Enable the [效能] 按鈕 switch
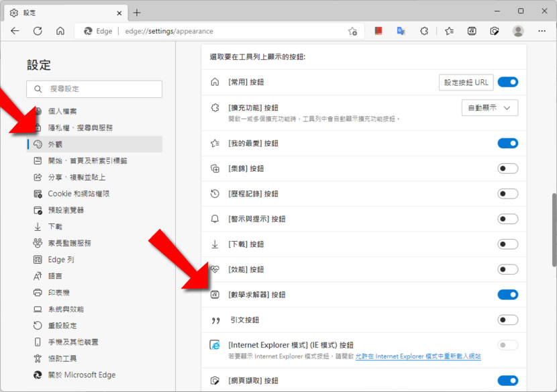Image resolution: width=557 pixels, height=392 pixels. 507,269
